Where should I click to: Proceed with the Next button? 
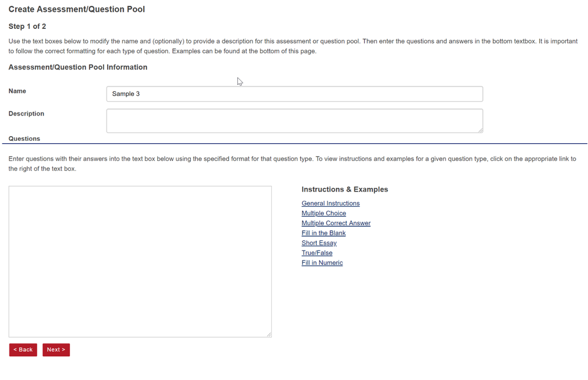tap(56, 350)
